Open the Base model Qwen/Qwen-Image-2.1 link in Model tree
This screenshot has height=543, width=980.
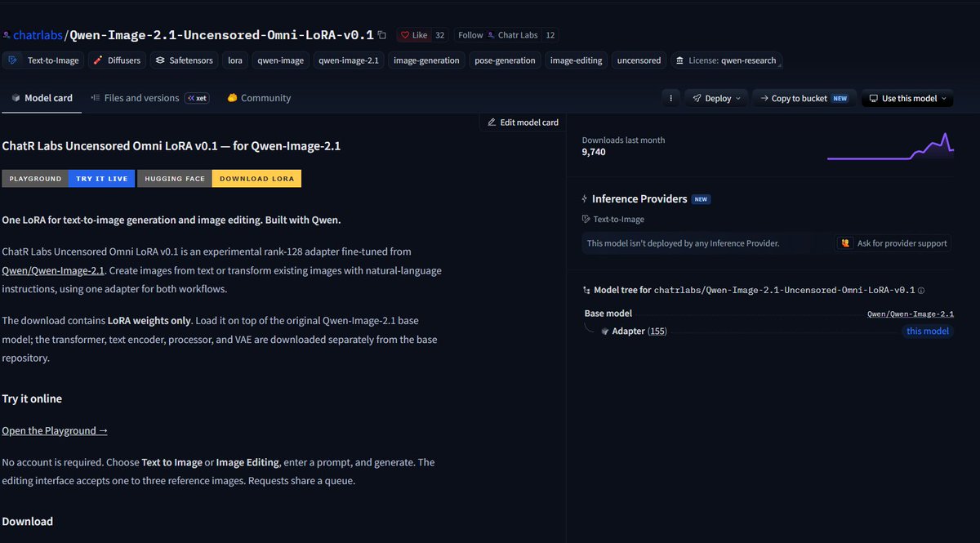pyautogui.click(x=911, y=314)
